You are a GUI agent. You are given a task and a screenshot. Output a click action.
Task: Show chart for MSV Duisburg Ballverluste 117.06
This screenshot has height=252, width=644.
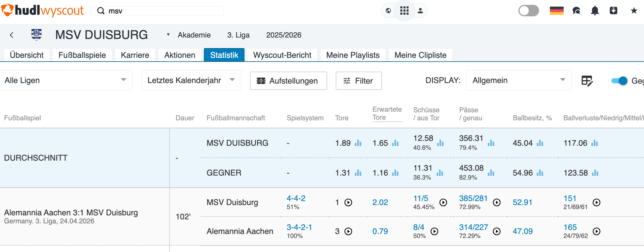pyautogui.click(x=595, y=143)
